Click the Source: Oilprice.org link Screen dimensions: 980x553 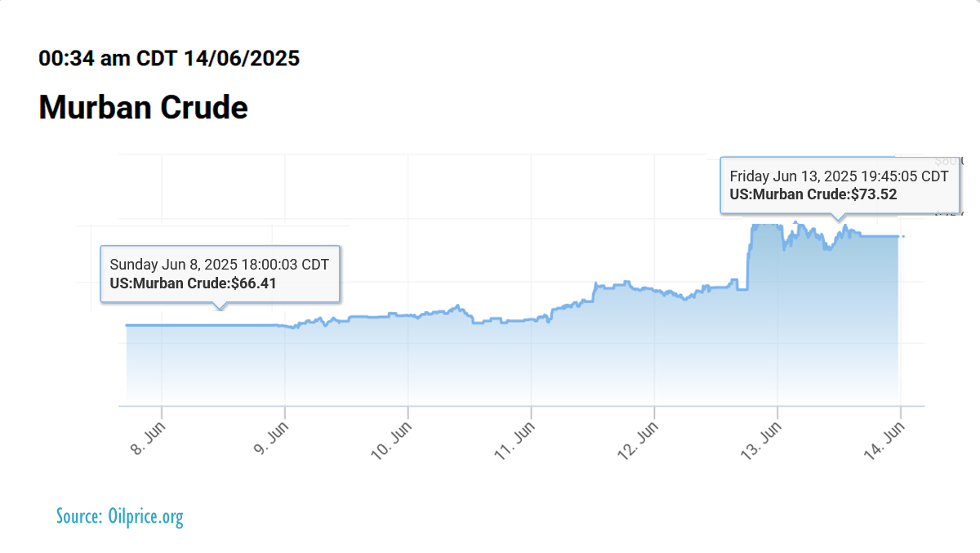(120, 516)
